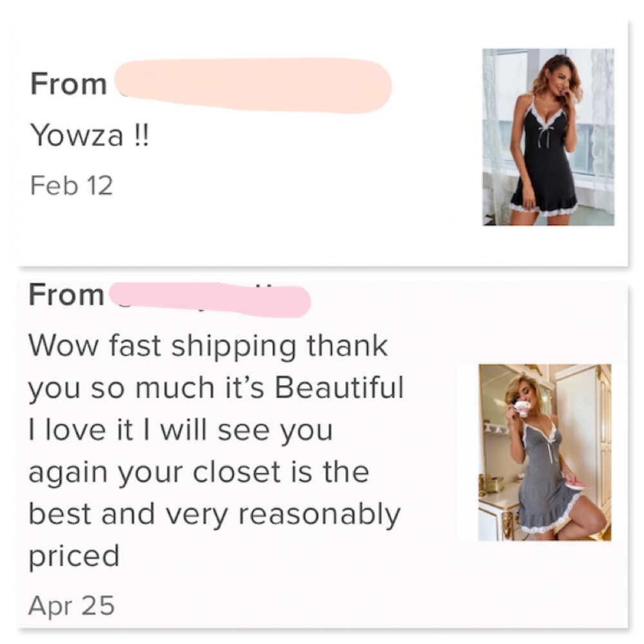Screen dimensions: 644x644
Task: Click the 'I love it I will see you' line
Action: click(x=180, y=430)
